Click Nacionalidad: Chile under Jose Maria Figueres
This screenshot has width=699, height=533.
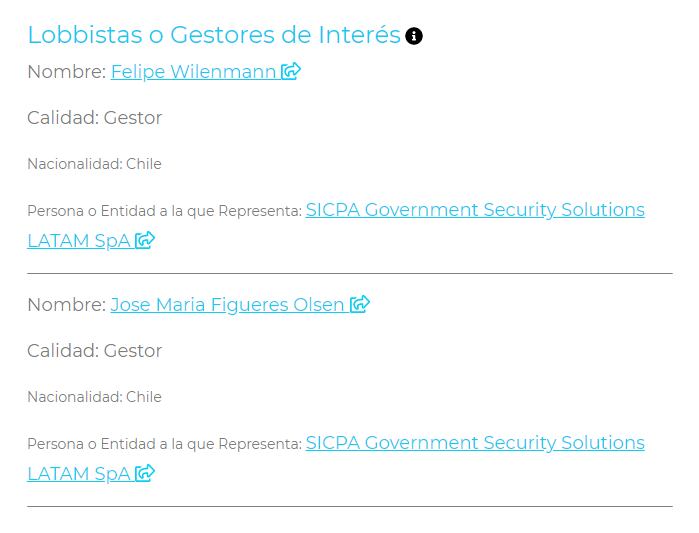click(x=94, y=397)
